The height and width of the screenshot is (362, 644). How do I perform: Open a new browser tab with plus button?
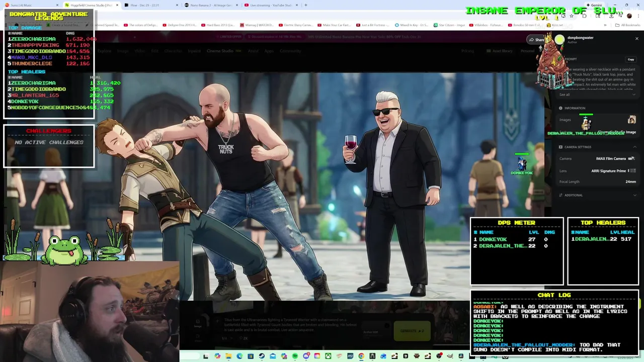point(306,5)
